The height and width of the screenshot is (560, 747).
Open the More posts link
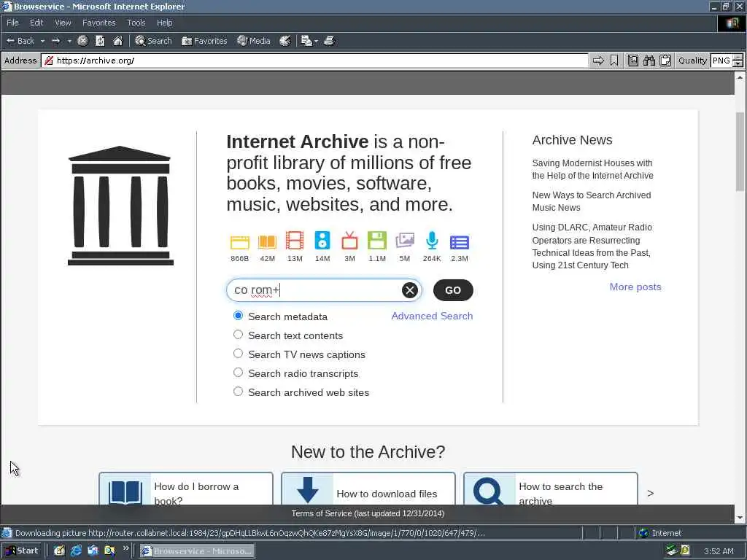pyautogui.click(x=635, y=287)
